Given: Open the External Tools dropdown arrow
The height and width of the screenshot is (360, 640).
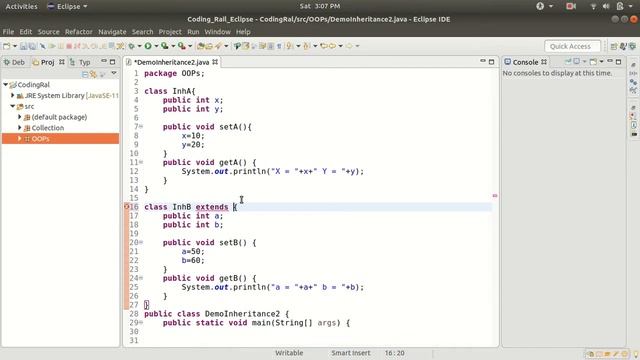Looking at the screenshot, I should 190,46.
